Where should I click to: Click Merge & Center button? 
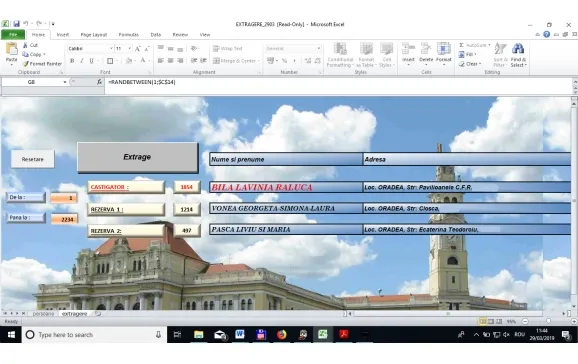[x=236, y=60]
